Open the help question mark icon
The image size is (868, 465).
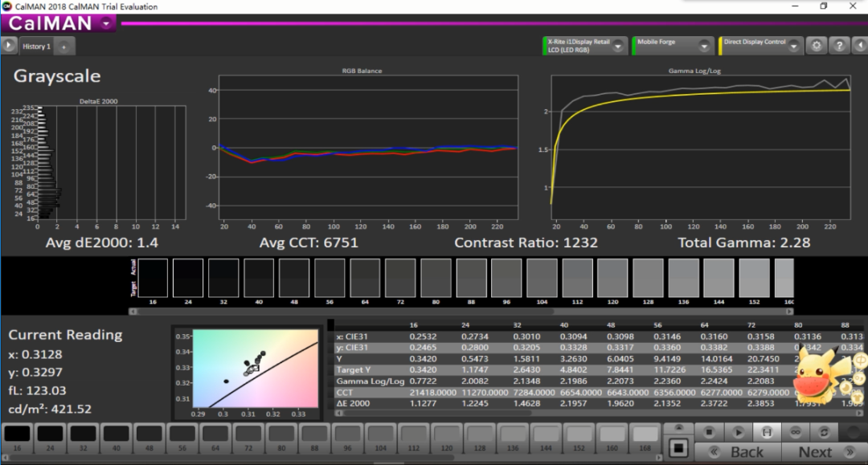[x=839, y=46]
